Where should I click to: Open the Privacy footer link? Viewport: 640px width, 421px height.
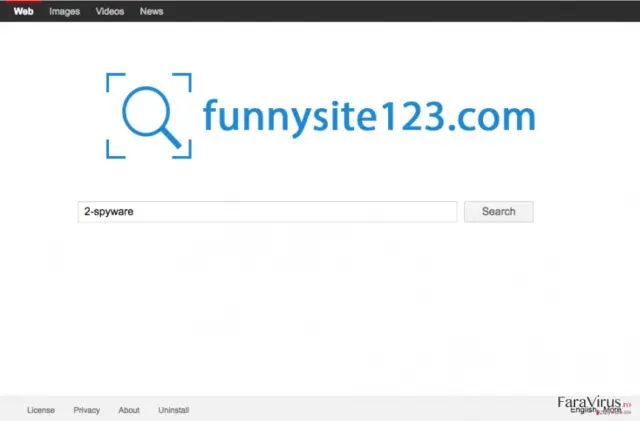pyautogui.click(x=87, y=410)
